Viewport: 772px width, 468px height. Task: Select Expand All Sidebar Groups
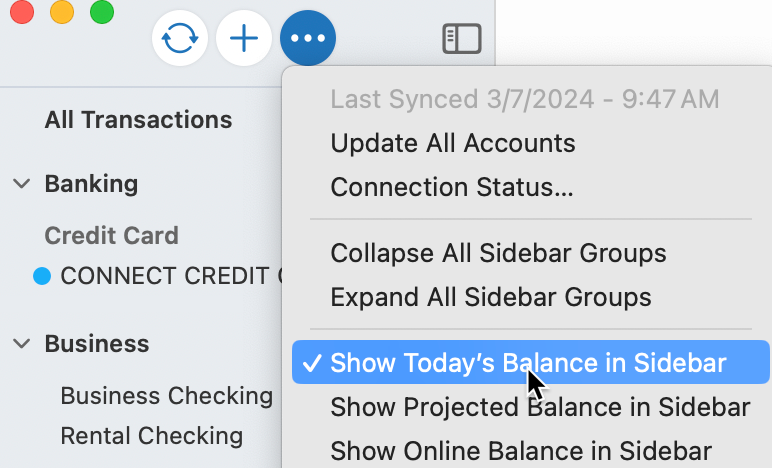(491, 297)
